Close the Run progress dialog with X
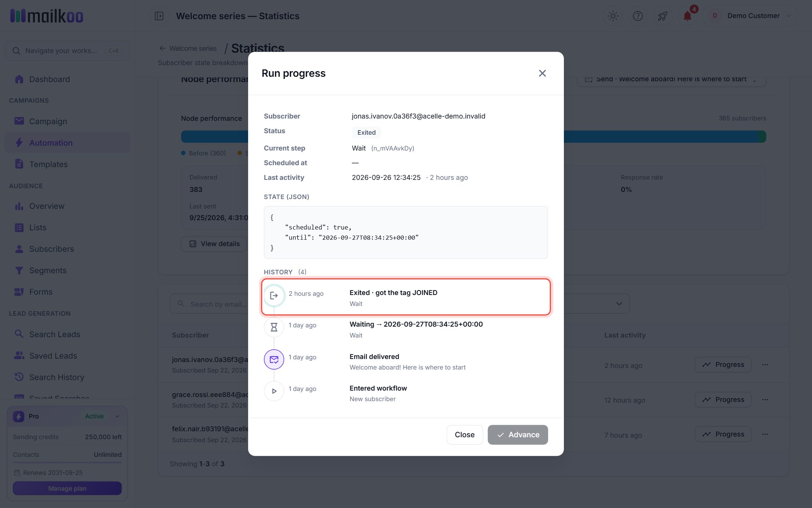This screenshot has height=508, width=812. pos(542,73)
